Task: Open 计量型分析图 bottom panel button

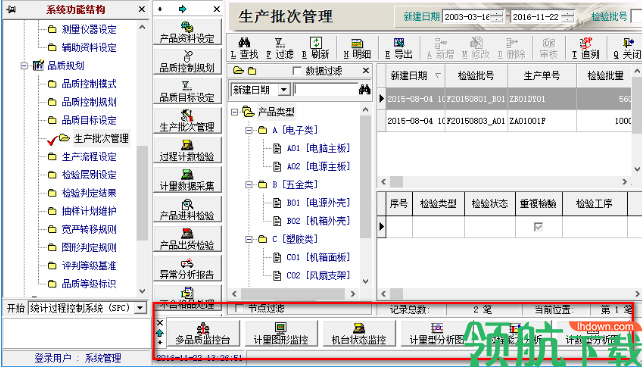Action: pos(436,333)
